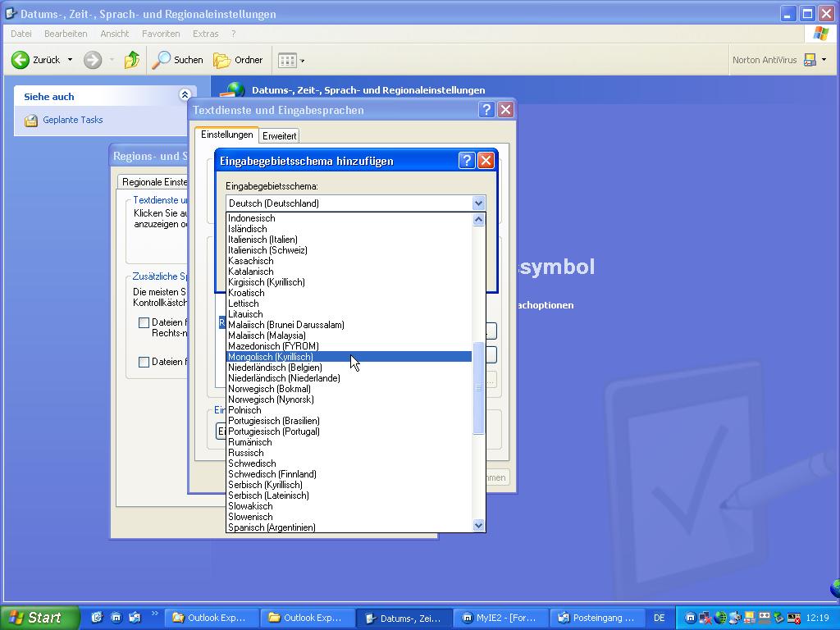Select Schwedisch (Finnland)
The height and width of the screenshot is (630, 840).
pyautogui.click(x=349, y=474)
